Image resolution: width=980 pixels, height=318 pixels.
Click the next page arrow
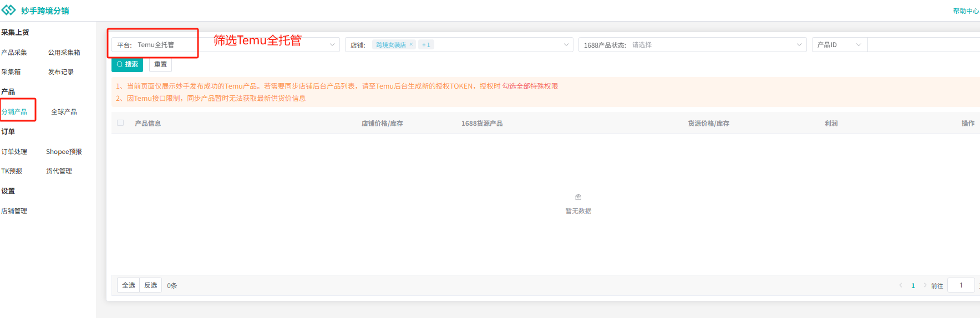(x=925, y=285)
